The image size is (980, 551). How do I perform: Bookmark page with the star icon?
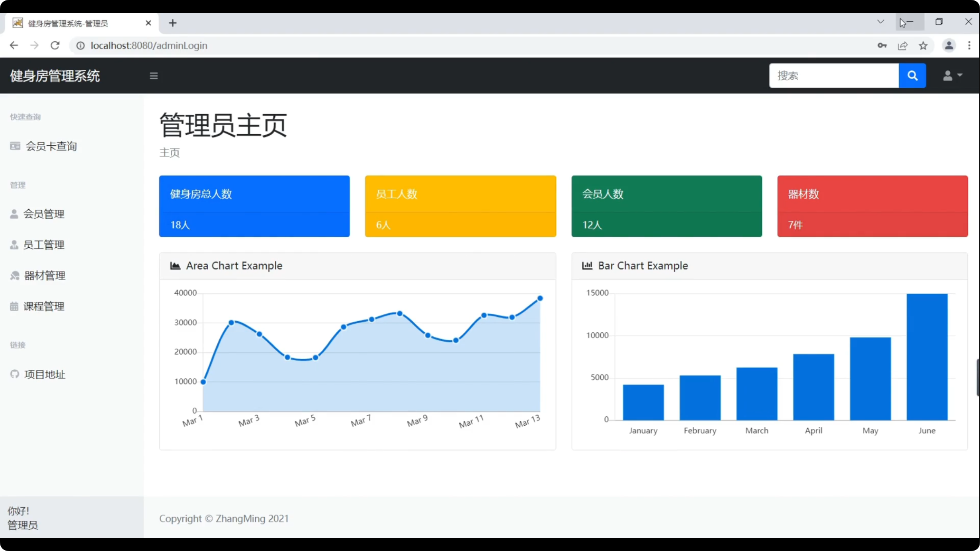pyautogui.click(x=923, y=46)
